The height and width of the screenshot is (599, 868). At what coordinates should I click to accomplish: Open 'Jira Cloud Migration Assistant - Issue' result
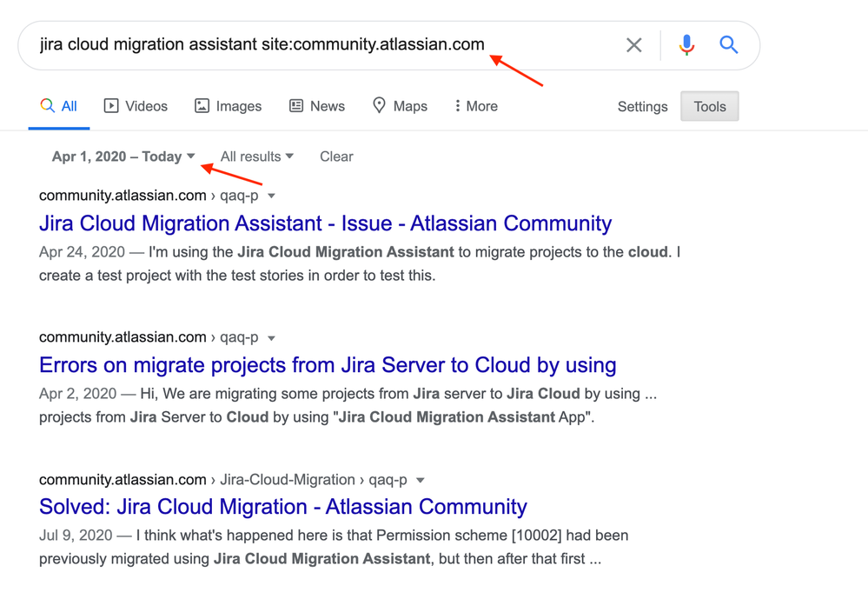pyautogui.click(x=326, y=223)
